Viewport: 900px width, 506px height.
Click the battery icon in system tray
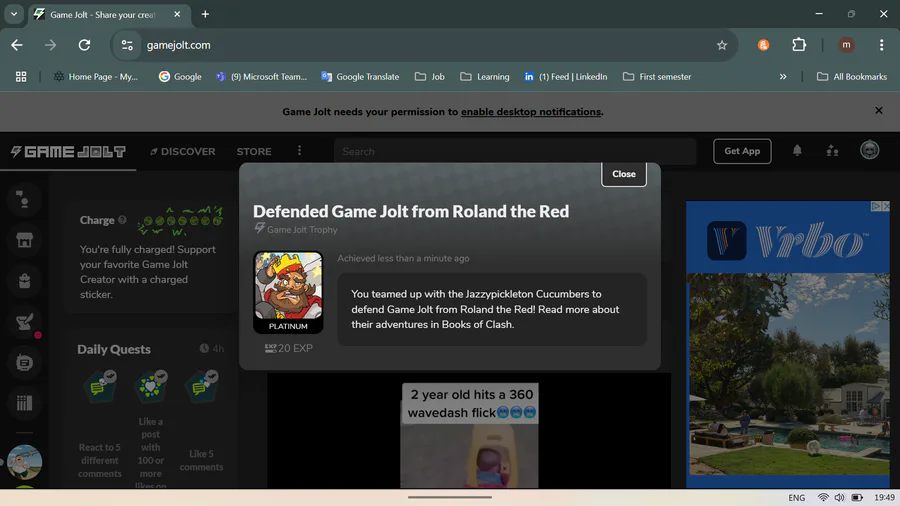[856, 497]
